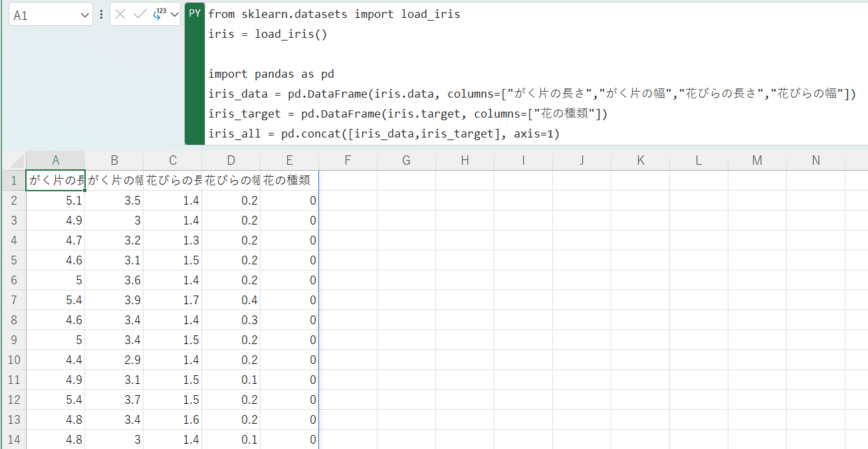Click the load_iris import line in the formula bar
This screenshot has height=449, width=868.
pyautogui.click(x=332, y=13)
